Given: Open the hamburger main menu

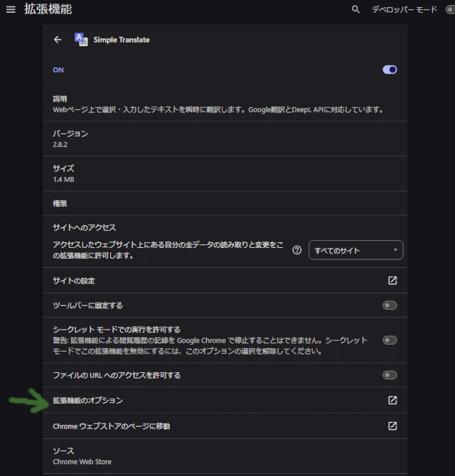Looking at the screenshot, I should click(11, 9).
